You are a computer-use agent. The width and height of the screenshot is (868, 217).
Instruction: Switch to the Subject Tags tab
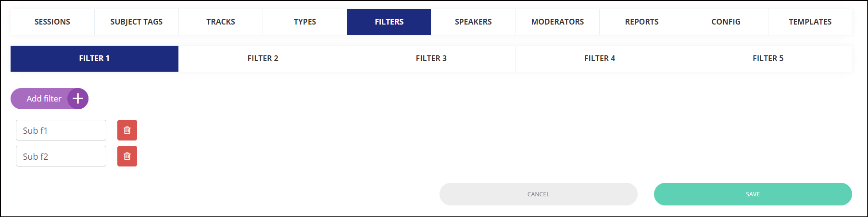pyautogui.click(x=137, y=22)
